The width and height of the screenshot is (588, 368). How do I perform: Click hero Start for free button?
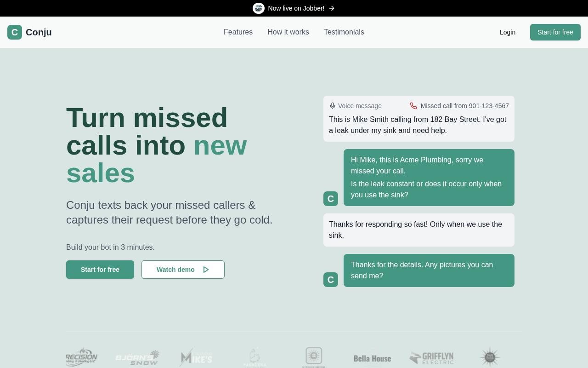[100, 270]
